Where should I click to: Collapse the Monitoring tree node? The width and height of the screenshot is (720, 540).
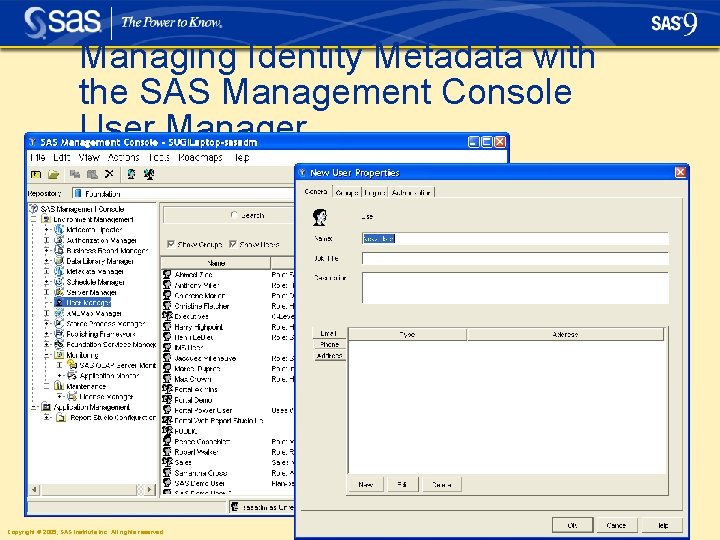pos(46,355)
